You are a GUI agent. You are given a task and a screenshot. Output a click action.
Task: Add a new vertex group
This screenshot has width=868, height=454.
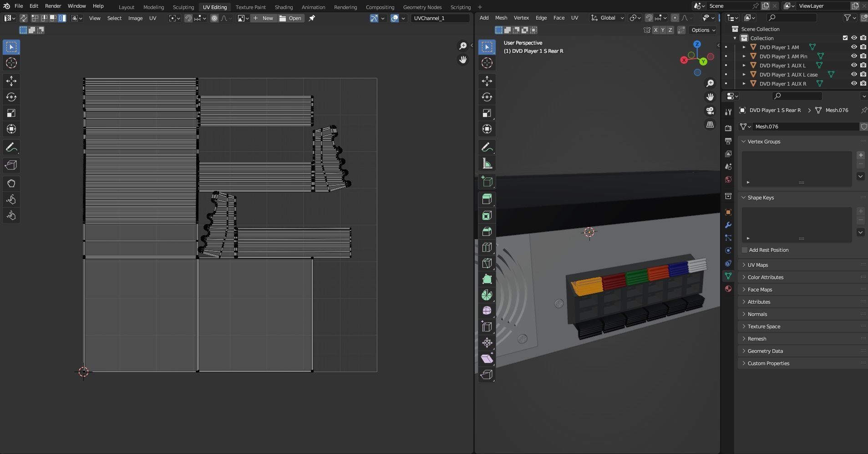pyautogui.click(x=861, y=155)
